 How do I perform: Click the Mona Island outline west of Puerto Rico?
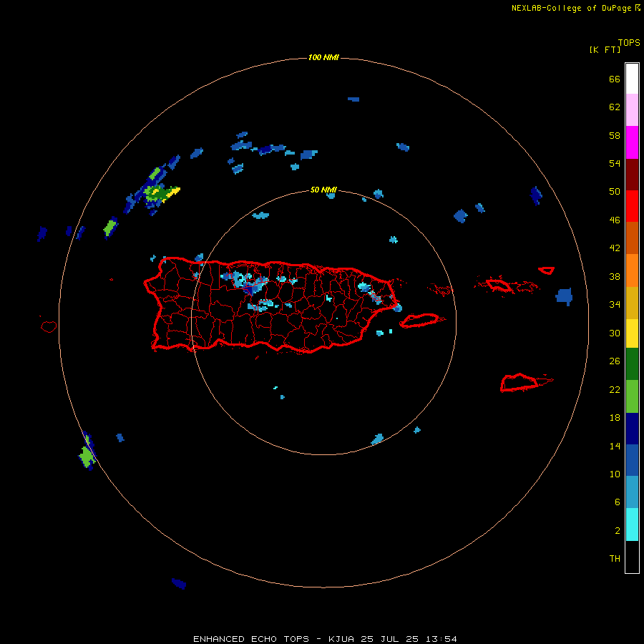click(x=49, y=326)
